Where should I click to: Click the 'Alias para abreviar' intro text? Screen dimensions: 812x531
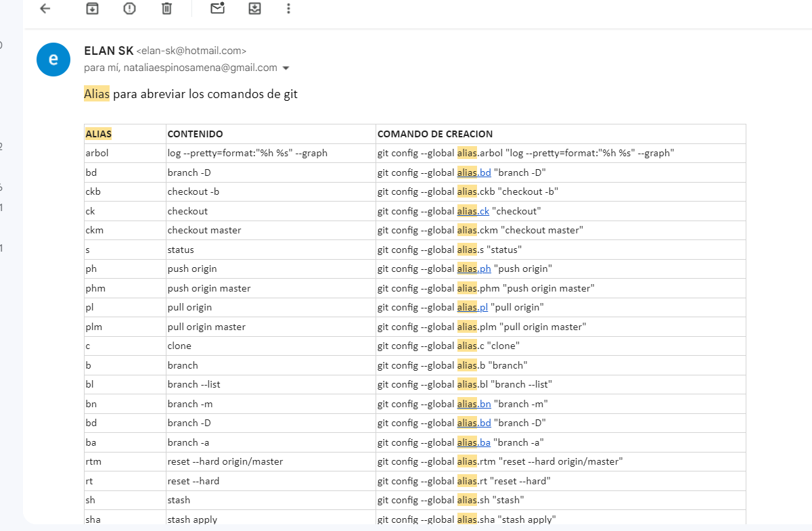[x=191, y=94]
